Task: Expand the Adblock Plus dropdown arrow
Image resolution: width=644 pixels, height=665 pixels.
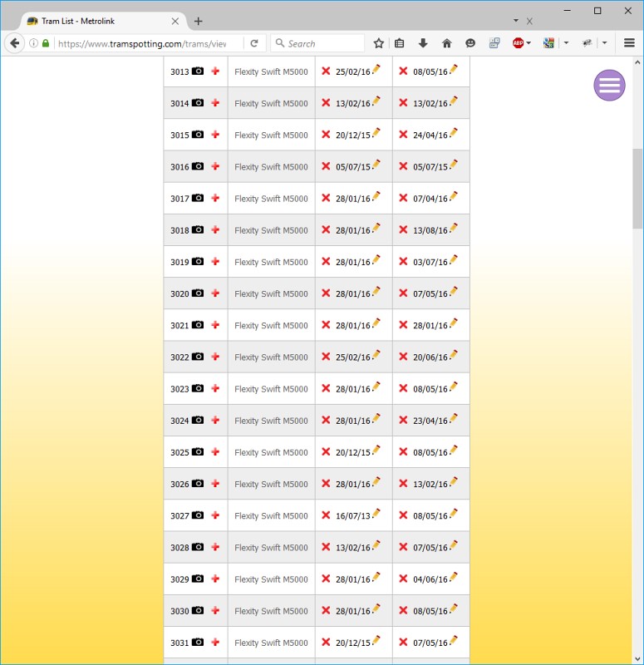Action: tap(528, 43)
